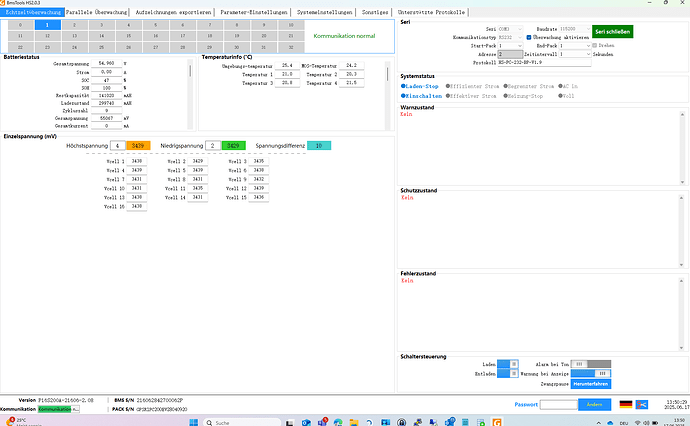Viewport: 690px width, 426px height.
Task: Click the Passwort input field
Action: [558, 404]
